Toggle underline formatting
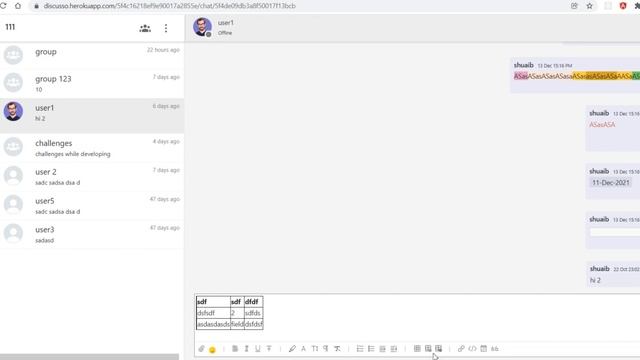This screenshot has width=640, height=360. [258, 349]
